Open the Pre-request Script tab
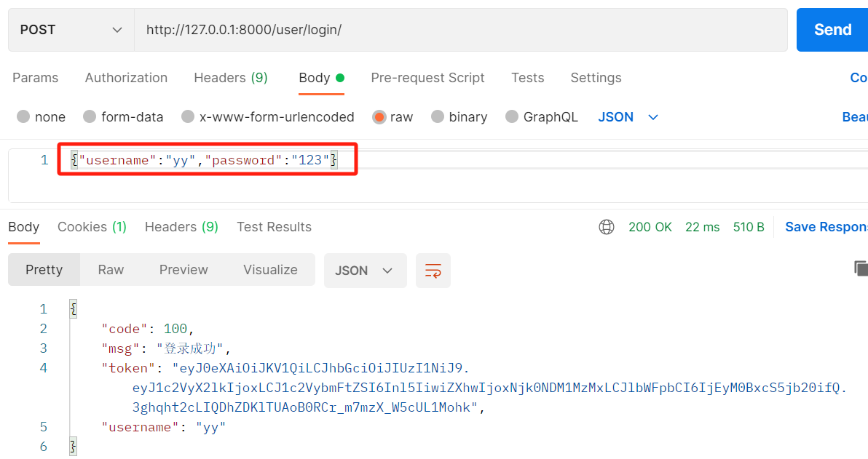The height and width of the screenshot is (459, 868). click(428, 78)
